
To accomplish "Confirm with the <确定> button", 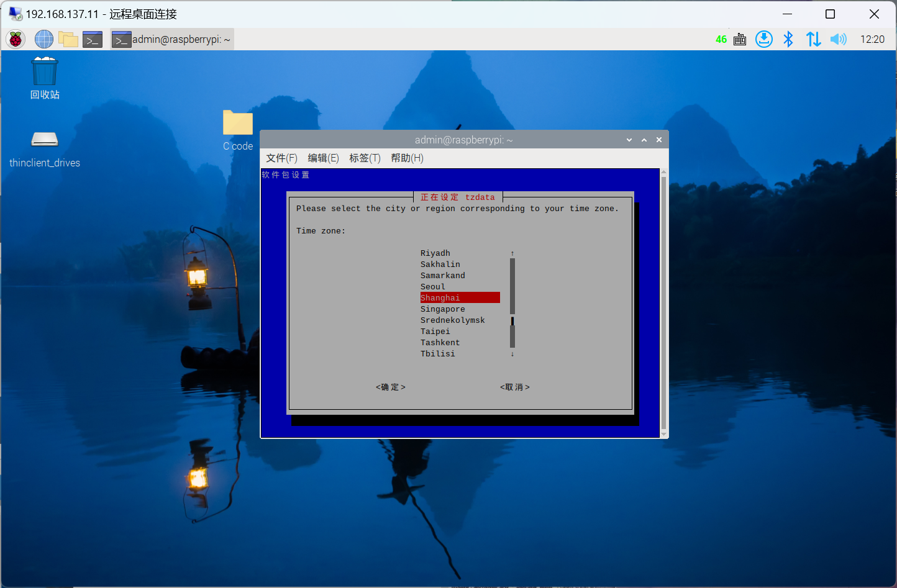I will click(391, 387).
